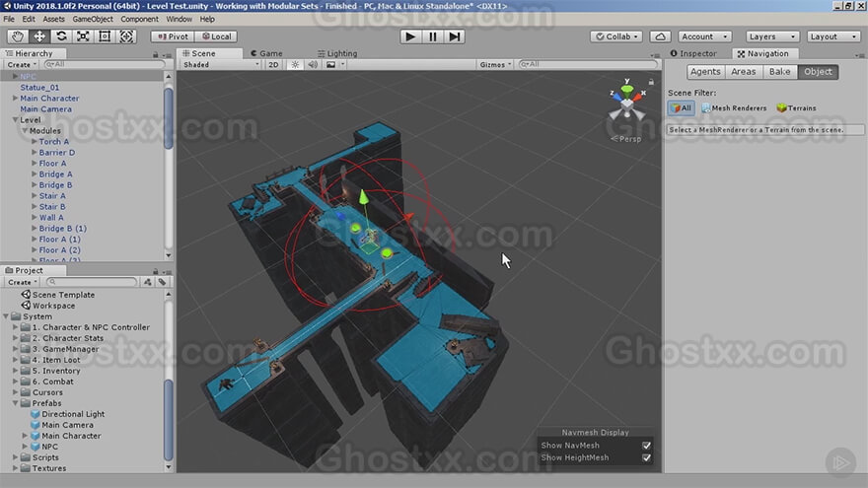Open Navigation Agents section
Screen dimensions: 868x488
point(704,72)
